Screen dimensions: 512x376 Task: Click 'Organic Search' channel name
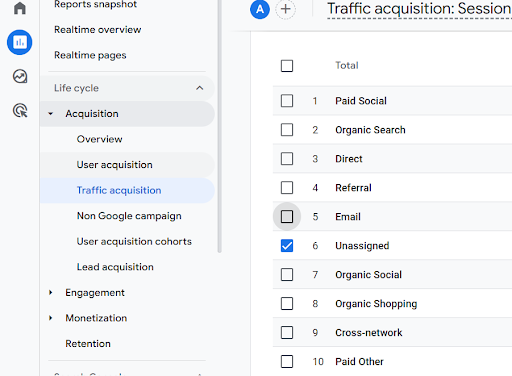(370, 130)
